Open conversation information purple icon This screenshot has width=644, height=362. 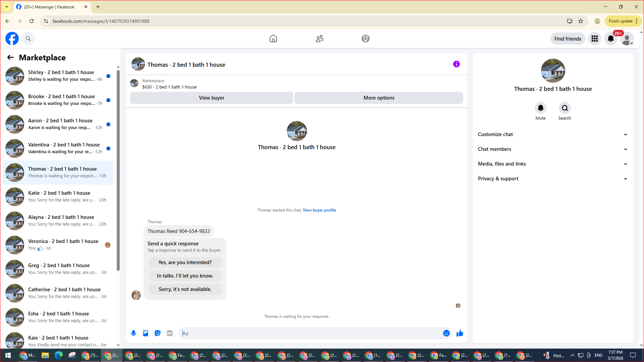457,64
